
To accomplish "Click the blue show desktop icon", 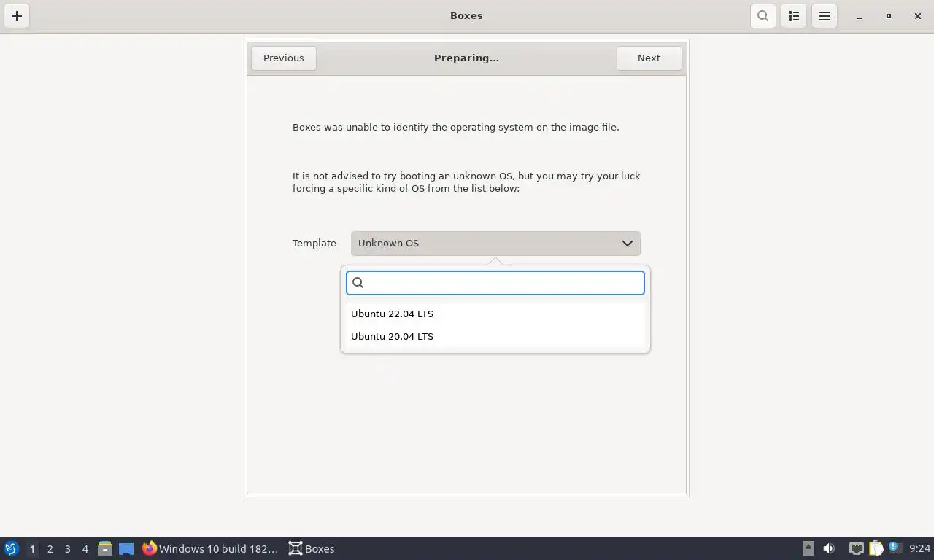I will pyautogui.click(x=126, y=548).
